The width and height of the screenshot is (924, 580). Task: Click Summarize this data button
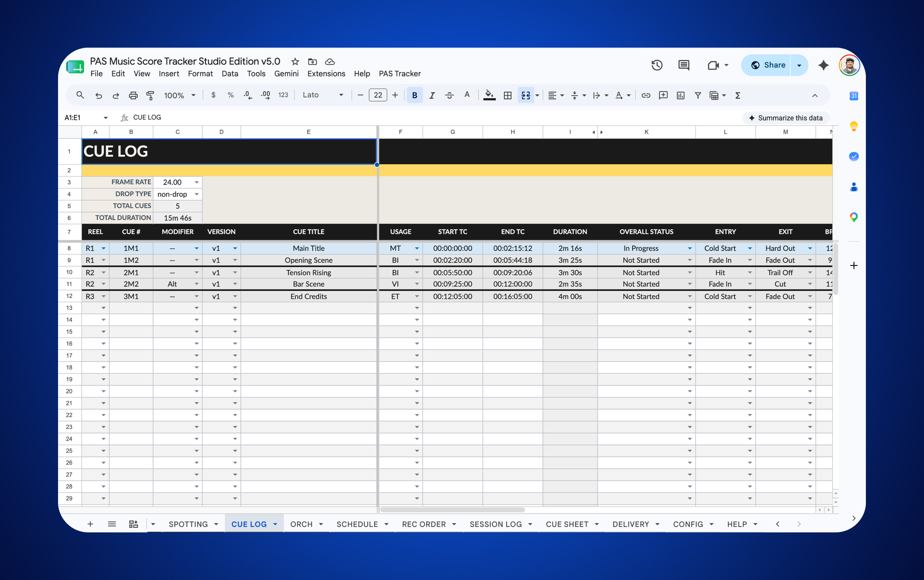pyautogui.click(x=785, y=118)
